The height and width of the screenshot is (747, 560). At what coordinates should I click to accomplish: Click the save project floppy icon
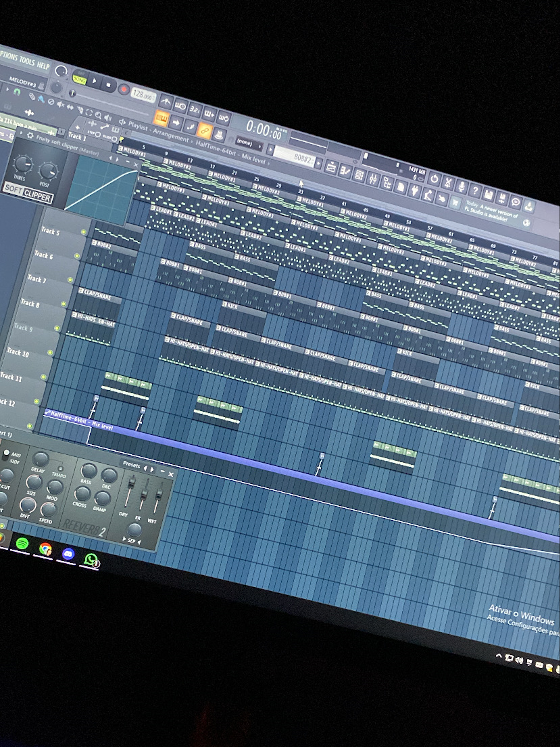click(488, 194)
